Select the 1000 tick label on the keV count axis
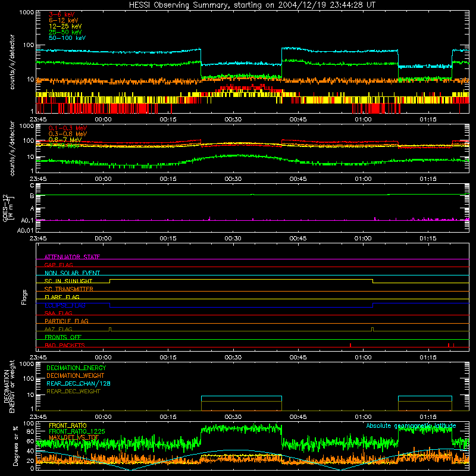This screenshot has height=476, width=476. 26,12
